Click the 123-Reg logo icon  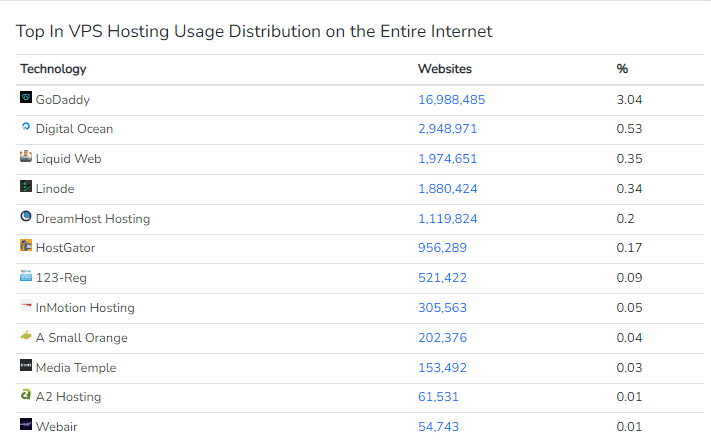[x=26, y=275]
